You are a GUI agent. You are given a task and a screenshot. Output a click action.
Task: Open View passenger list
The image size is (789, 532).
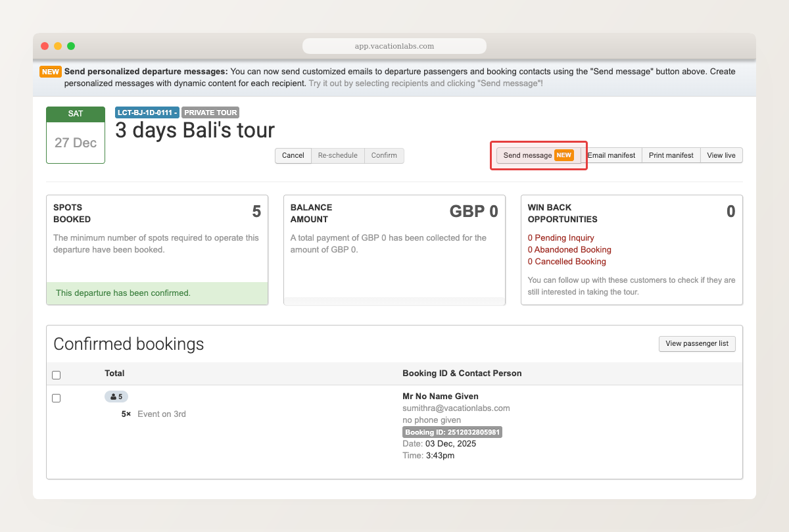tap(697, 343)
